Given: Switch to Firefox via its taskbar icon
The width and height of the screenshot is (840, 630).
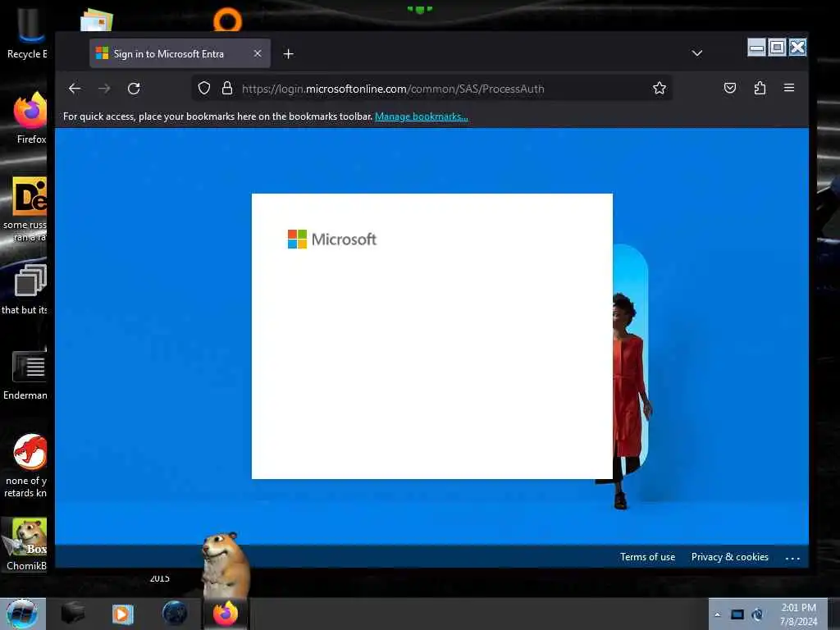Looking at the screenshot, I should pos(226,614).
